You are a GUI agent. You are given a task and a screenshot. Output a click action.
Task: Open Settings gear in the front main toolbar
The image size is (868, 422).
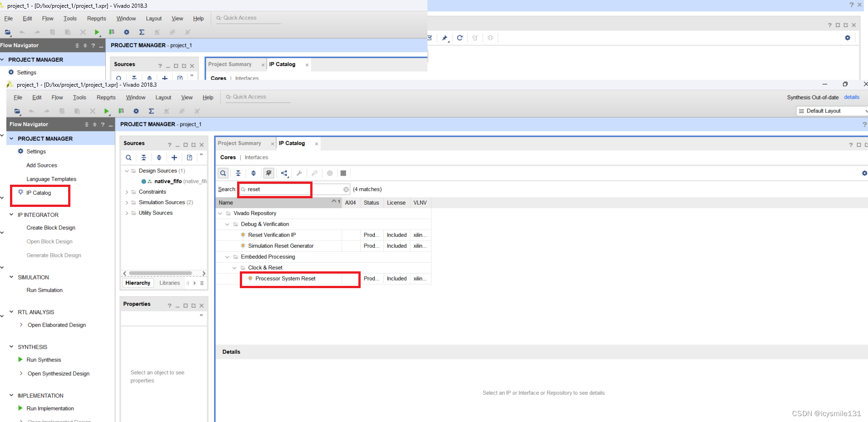click(136, 111)
